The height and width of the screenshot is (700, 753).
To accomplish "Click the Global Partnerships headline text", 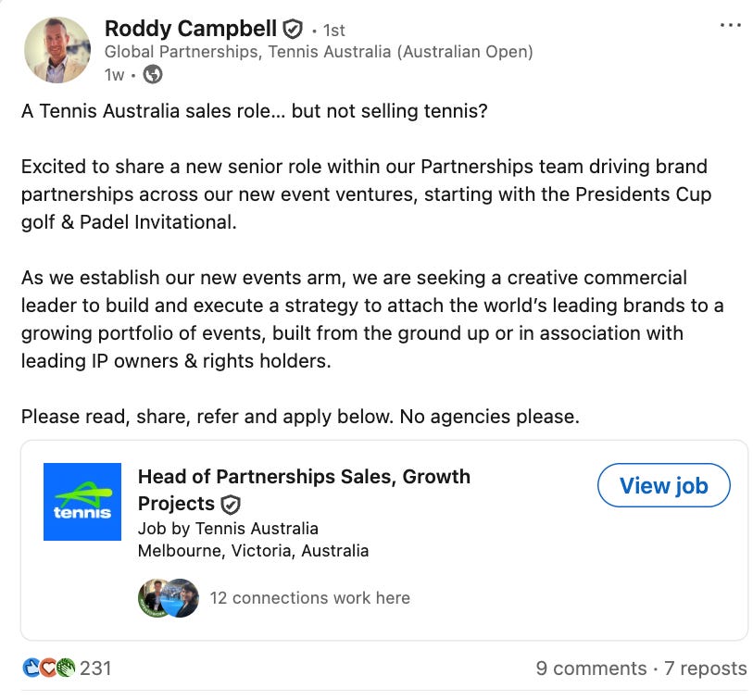I will (319, 52).
